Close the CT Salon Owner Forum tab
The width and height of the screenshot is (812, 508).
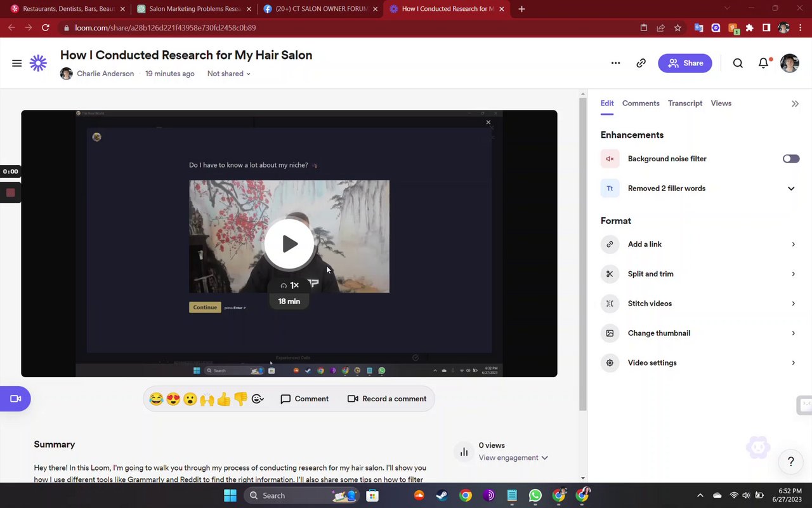pyautogui.click(x=376, y=9)
